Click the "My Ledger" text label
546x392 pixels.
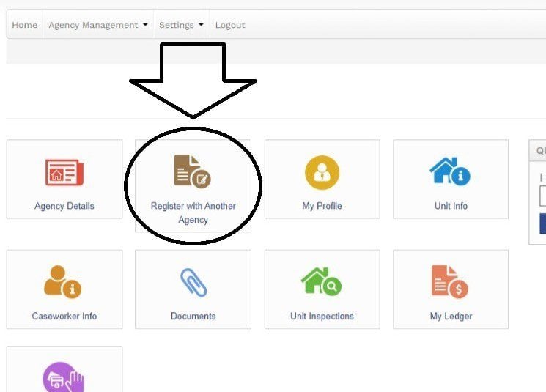coord(451,317)
